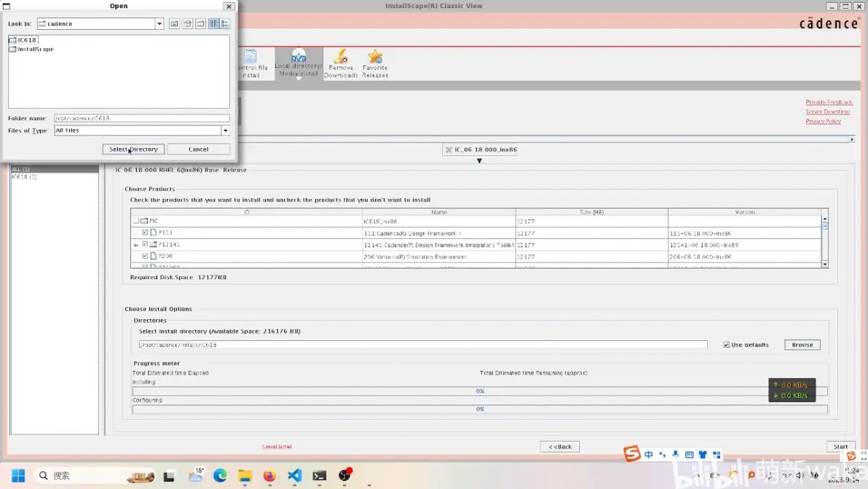Viewport: 868px width, 489px height.
Task: Click the install directory path field
Action: point(423,345)
